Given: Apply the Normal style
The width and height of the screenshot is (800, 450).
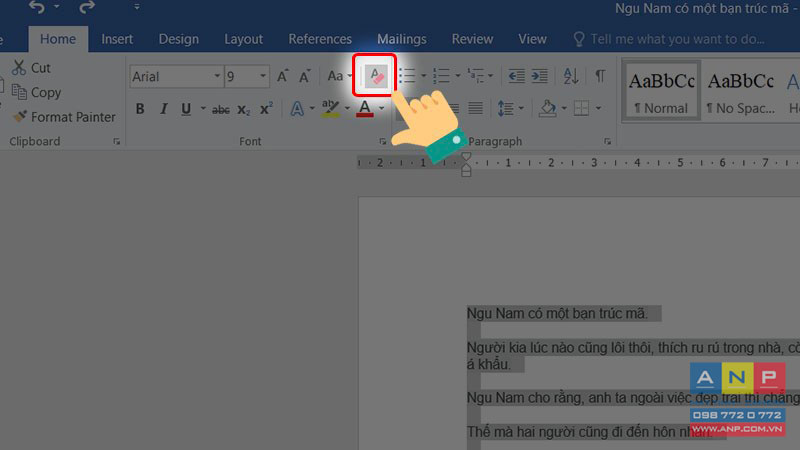Looking at the screenshot, I should (662, 92).
